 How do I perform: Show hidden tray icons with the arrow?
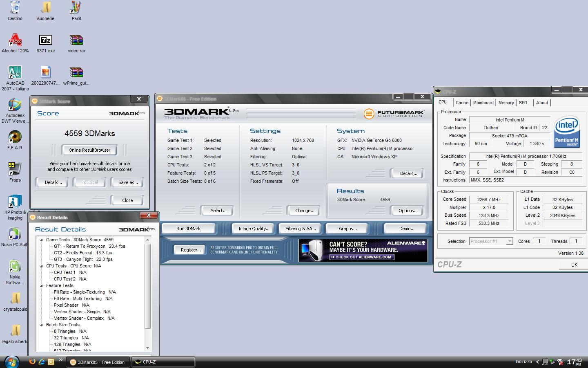537,362
